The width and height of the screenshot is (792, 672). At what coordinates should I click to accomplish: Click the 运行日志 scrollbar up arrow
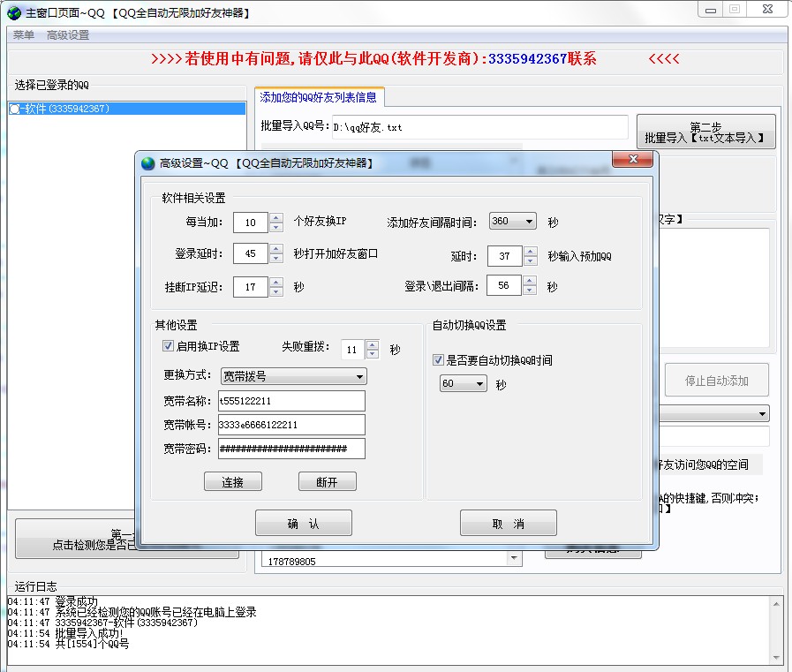point(776,604)
